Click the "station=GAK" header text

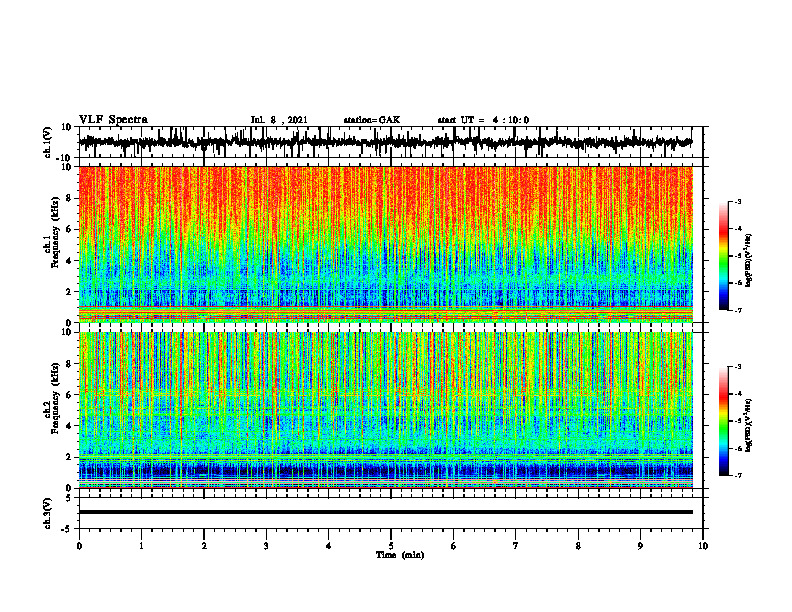pos(372,120)
